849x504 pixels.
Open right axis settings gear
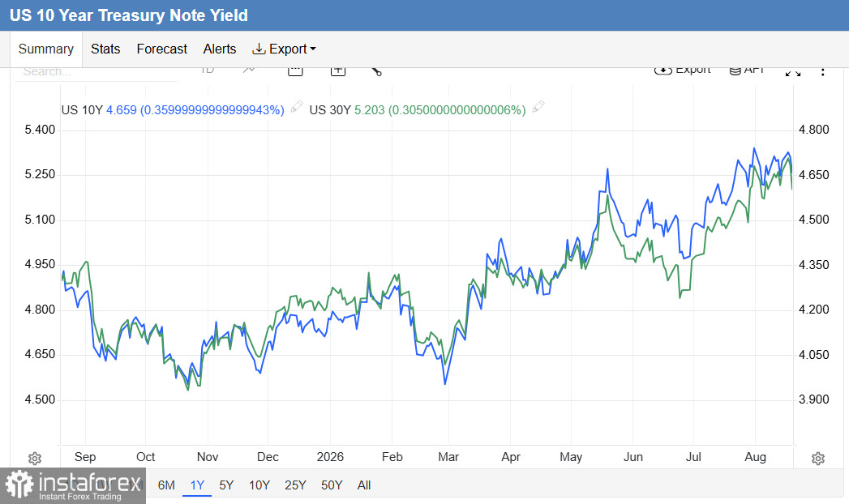(x=818, y=459)
